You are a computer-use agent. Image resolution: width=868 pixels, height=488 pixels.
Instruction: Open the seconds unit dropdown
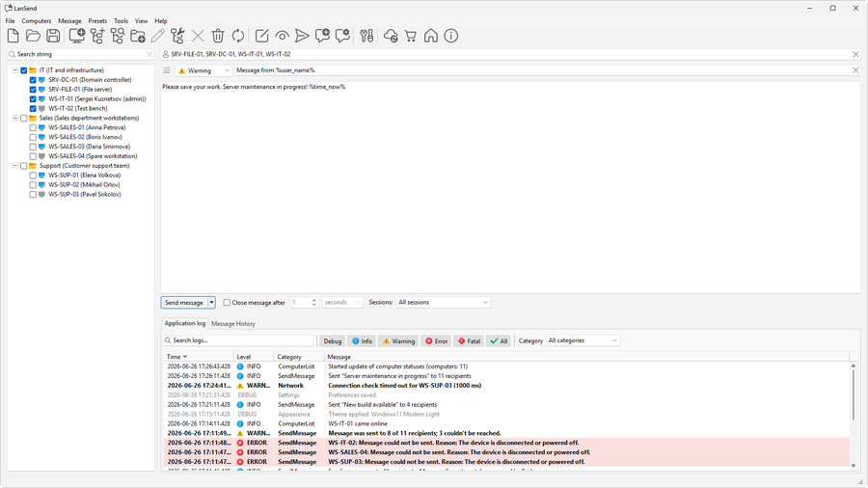[342, 303]
